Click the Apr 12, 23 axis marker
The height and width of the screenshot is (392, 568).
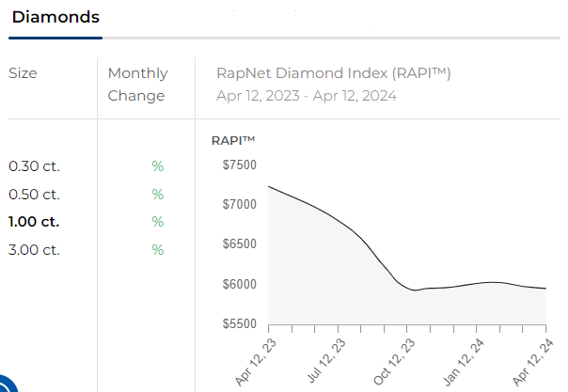pyautogui.click(x=256, y=362)
